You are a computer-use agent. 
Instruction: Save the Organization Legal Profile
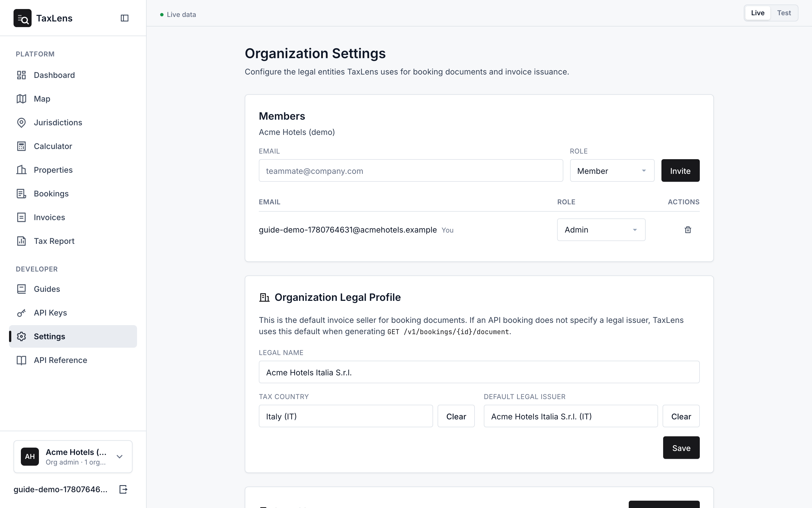(681, 448)
